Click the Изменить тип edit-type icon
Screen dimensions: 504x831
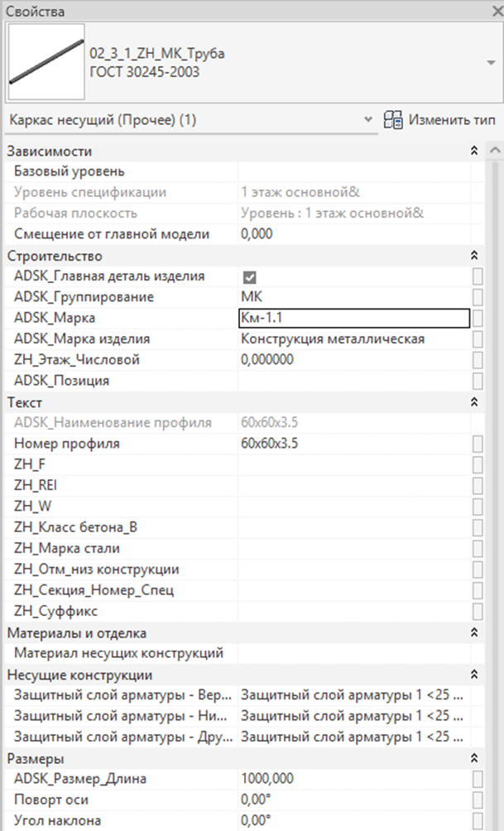[393, 120]
